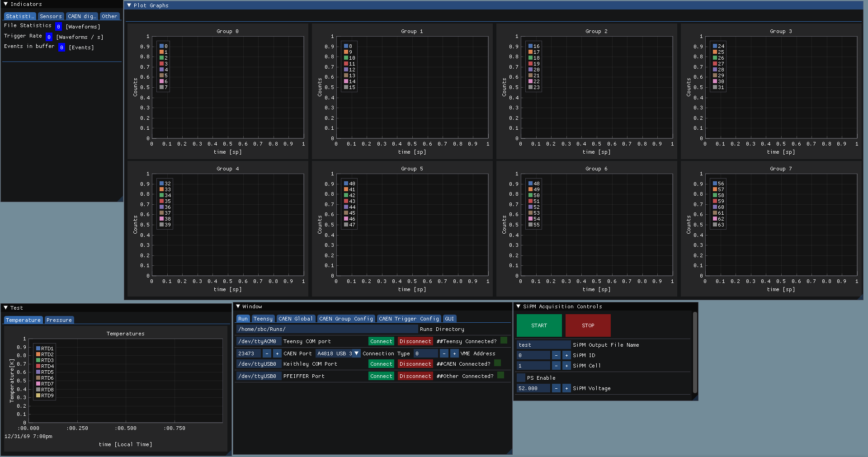Image resolution: width=868 pixels, height=457 pixels.
Task: Toggle RTD5 legend swatch in Temperatures plot
Action: 38,372
